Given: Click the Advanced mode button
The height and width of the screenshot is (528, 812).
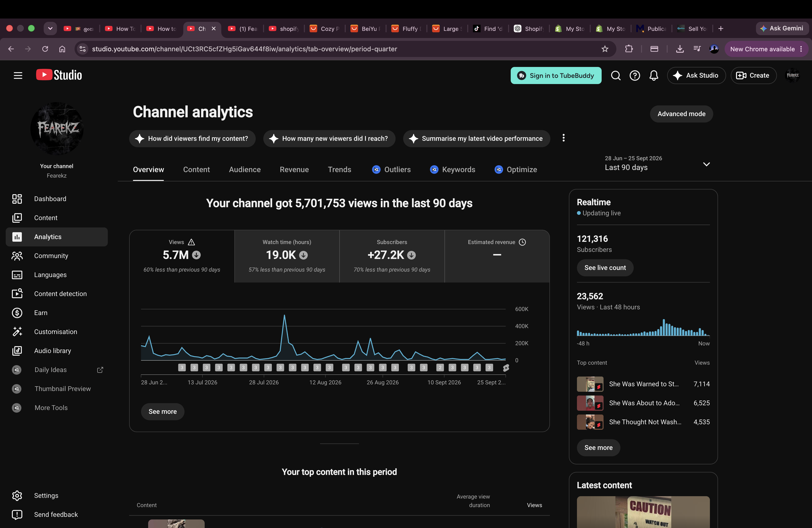Looking at the screenshot, I should point(681,114).
